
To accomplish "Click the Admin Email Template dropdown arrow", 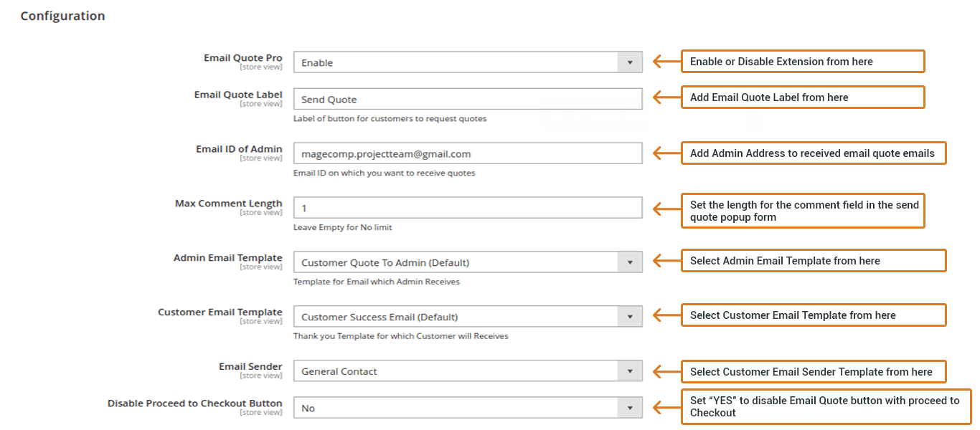I will (x=630, y=262).
